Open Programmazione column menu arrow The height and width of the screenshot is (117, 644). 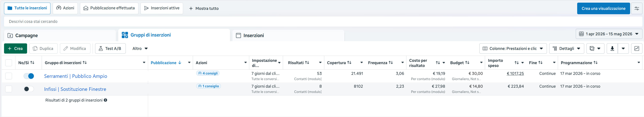(639, 63)
